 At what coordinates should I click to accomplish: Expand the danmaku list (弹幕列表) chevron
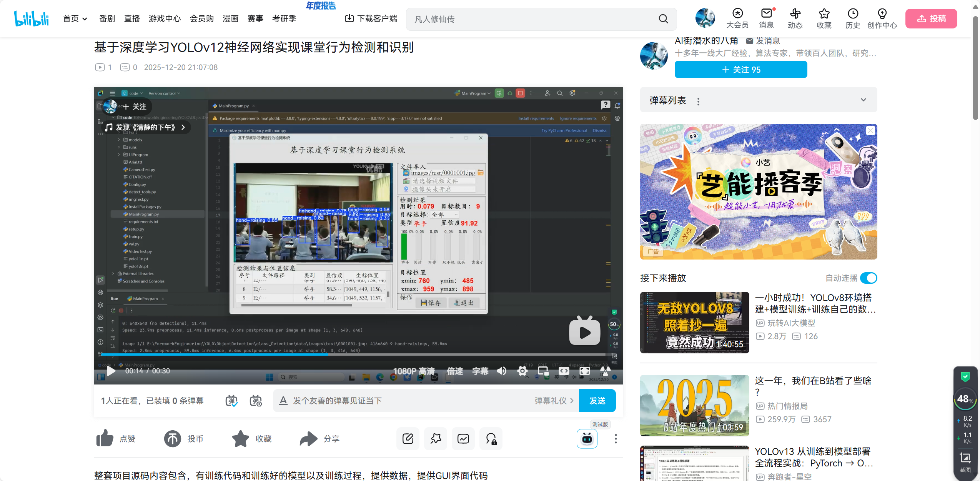863,100
